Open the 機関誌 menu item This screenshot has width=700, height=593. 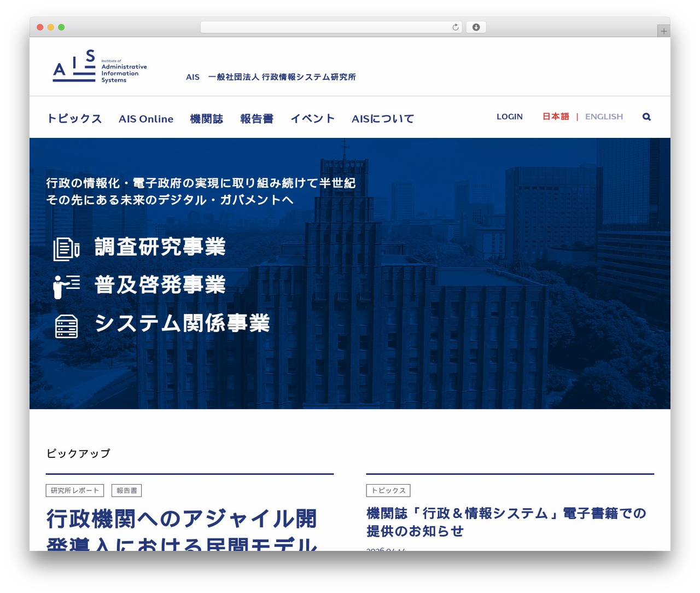pos(207,119)
